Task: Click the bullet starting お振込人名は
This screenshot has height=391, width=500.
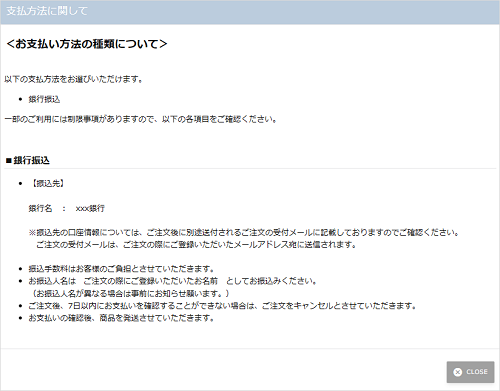Action: tap(173, 281)
